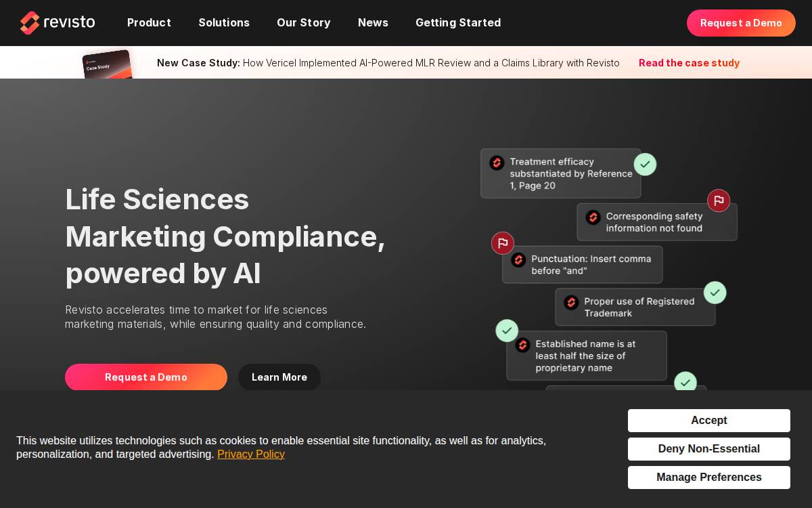The image size is (812, 508).
Task: Click the Proper use of Registered Trademark text
Action: 639,307
